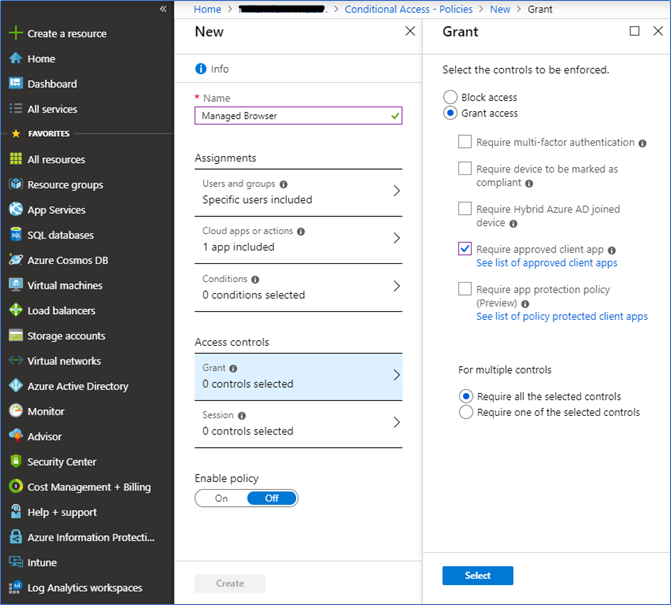The width and height of the screenshot is (671, 605).
Task: Click the All services list icon
Action: point(16,109)
